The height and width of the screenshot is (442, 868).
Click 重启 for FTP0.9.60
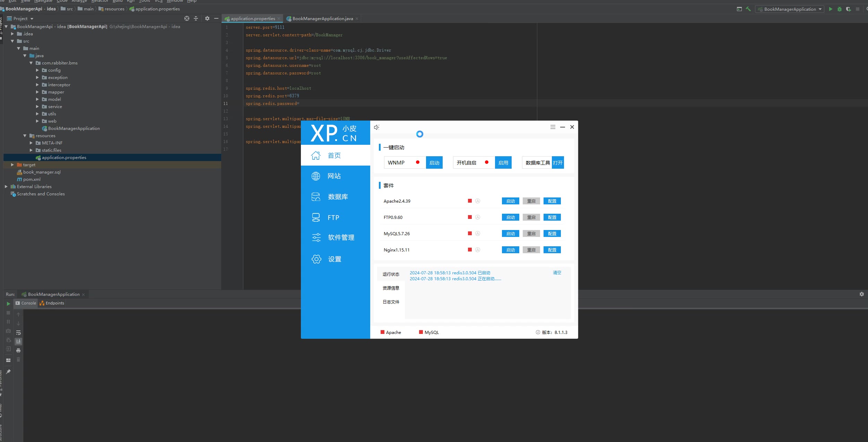tap(531, 218)
